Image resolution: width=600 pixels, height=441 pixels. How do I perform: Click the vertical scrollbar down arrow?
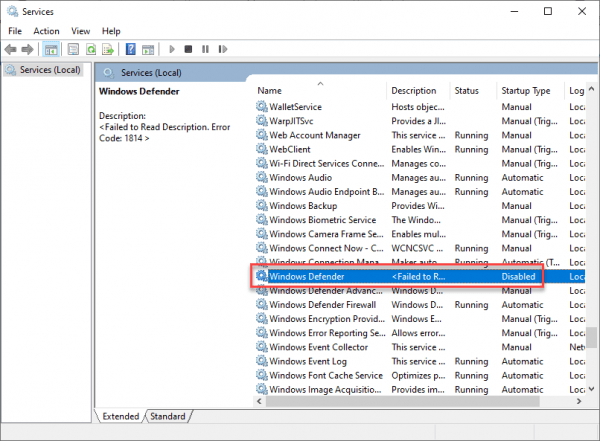(591, 389)
